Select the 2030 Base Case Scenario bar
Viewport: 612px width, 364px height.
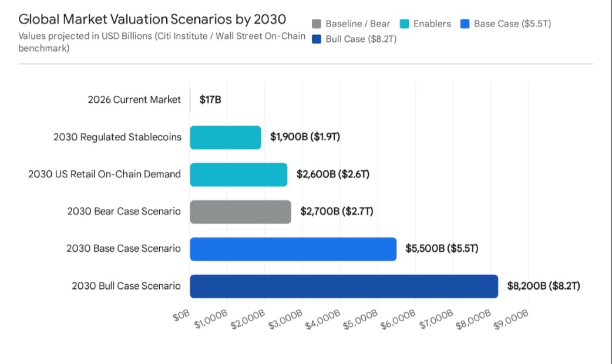point(293,249)
